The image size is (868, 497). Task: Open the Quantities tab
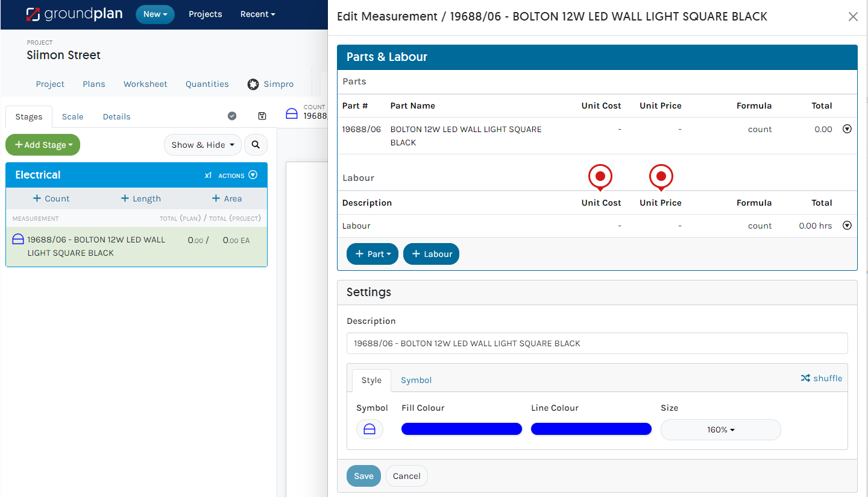coord(207,84)
